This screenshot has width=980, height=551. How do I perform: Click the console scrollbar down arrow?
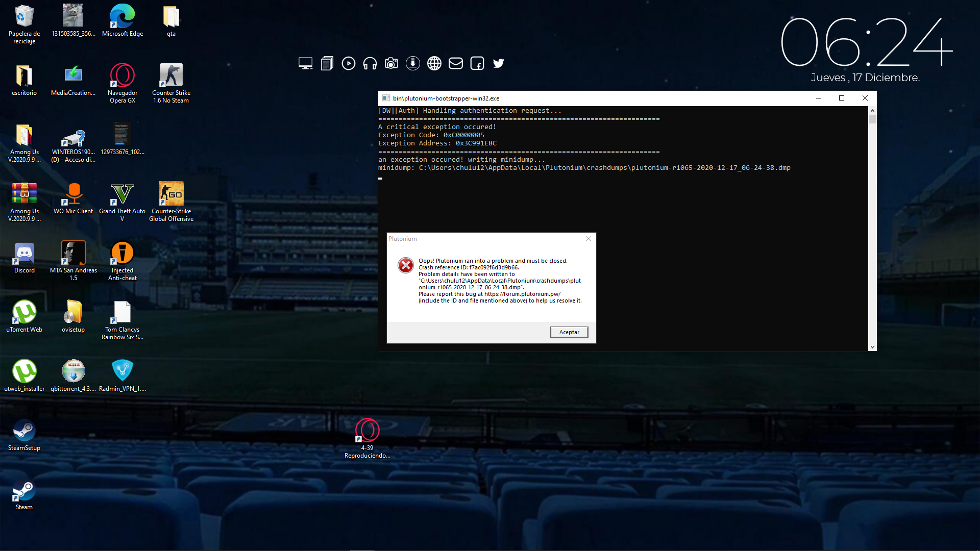(872, 347)
